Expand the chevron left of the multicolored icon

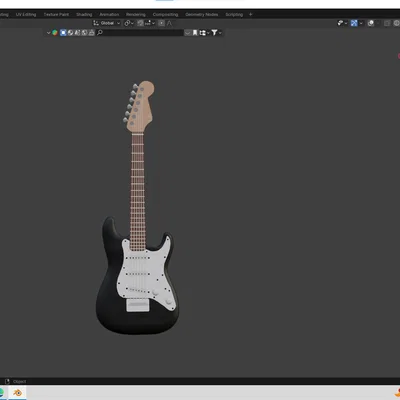coord(48,33)
